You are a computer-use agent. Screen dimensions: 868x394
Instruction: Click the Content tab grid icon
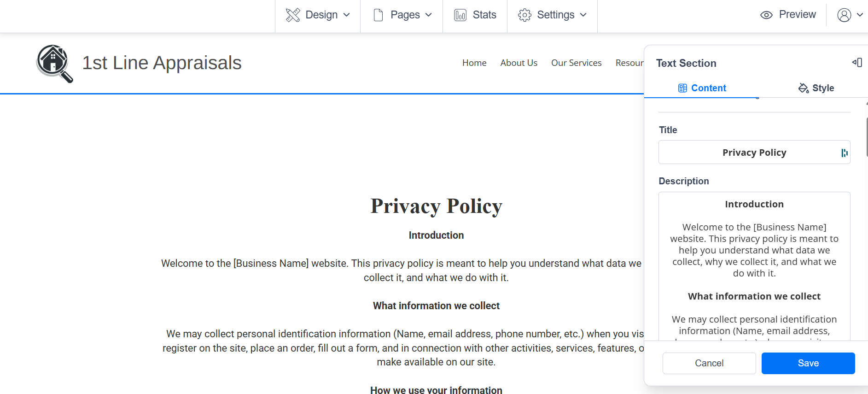[x=682, y=88]
